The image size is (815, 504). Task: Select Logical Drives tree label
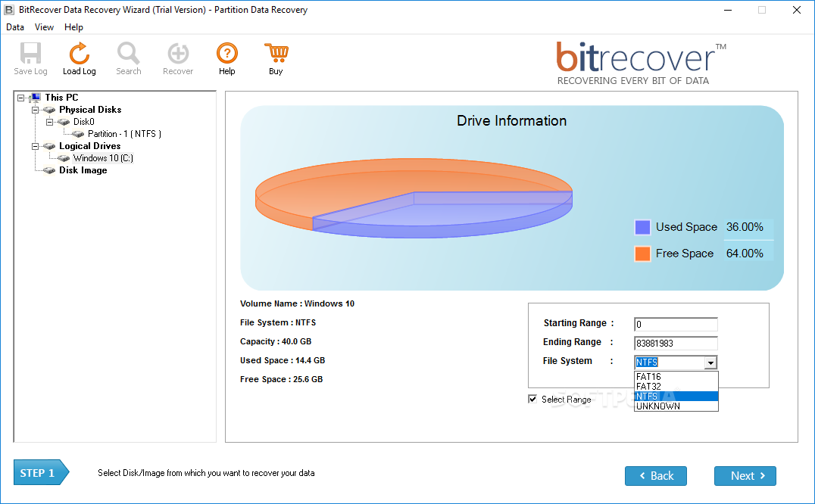(x=90, y=146)
